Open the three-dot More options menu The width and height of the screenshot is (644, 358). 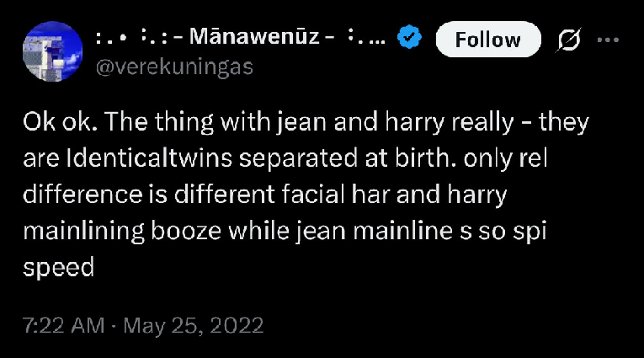tap(608, 39)
